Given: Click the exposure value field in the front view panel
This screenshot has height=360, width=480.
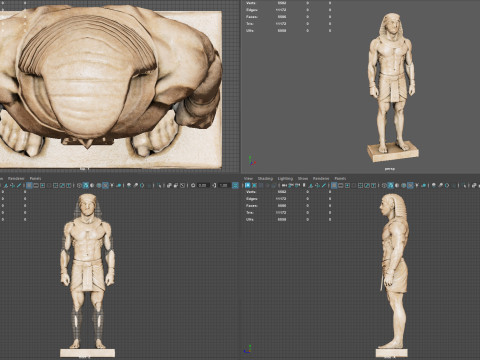Looking at the screenshot, I should [203, 185].
